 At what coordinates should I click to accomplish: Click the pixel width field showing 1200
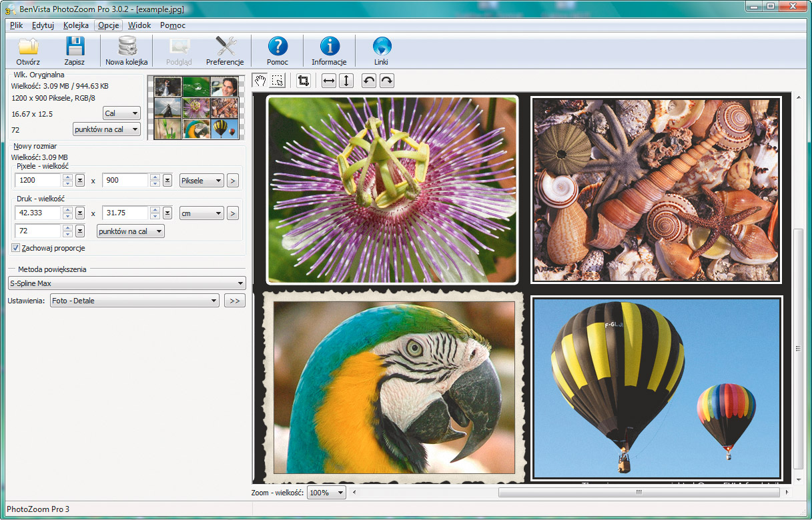38,180
